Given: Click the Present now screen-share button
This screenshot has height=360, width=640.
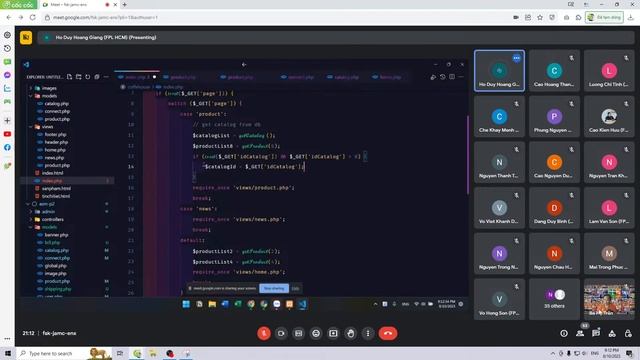Looking at the screenshot, I should tap(333, 333).
